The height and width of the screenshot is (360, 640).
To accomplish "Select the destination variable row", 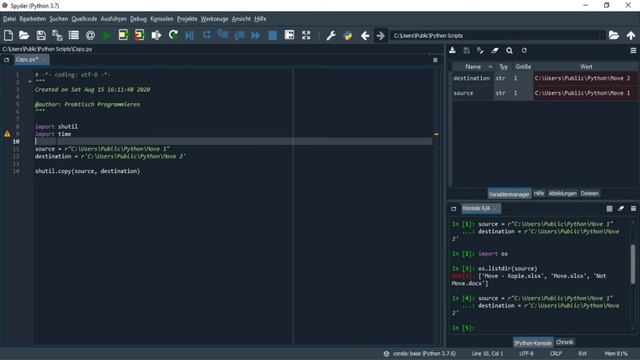I will [x=544, y=78].
